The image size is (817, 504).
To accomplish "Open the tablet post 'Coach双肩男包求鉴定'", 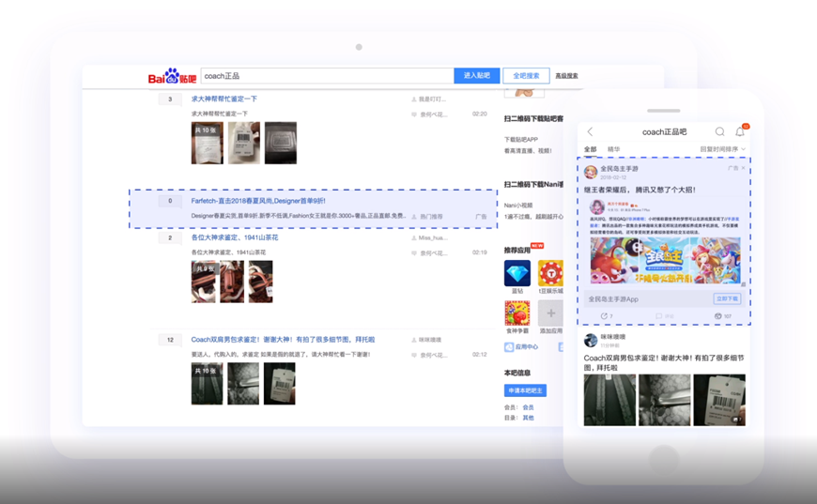I will (x=283, y=340).
